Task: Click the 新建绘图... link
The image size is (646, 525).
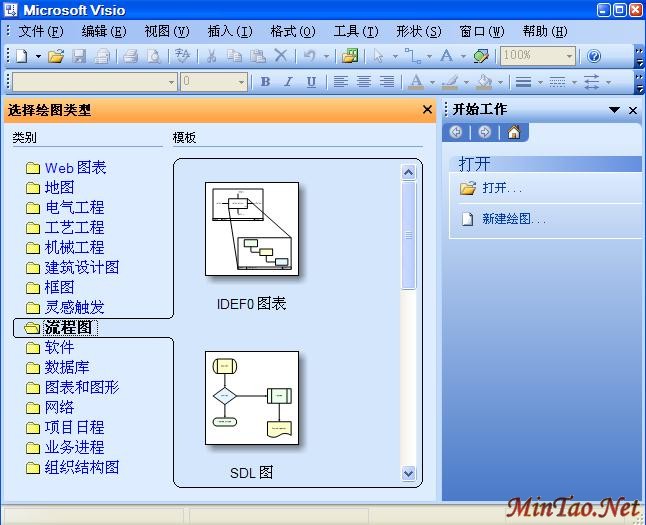Action: [x=513, y=219]
